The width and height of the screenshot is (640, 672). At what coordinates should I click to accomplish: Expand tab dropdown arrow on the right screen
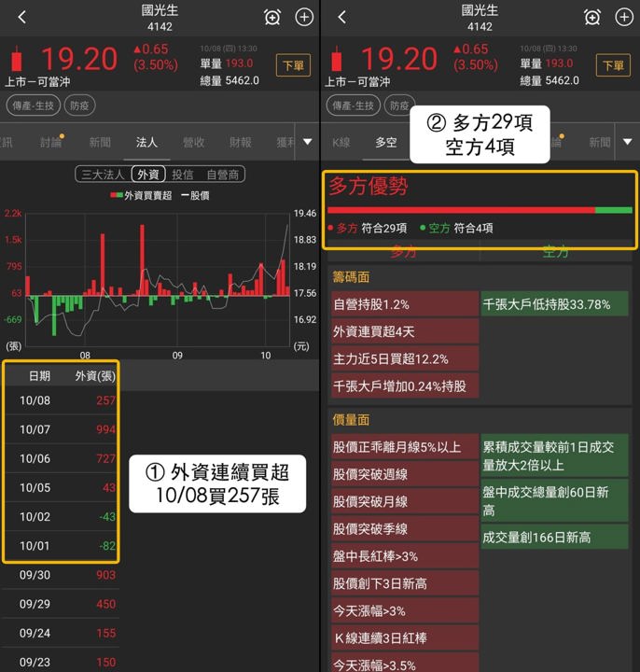[628, 142]
